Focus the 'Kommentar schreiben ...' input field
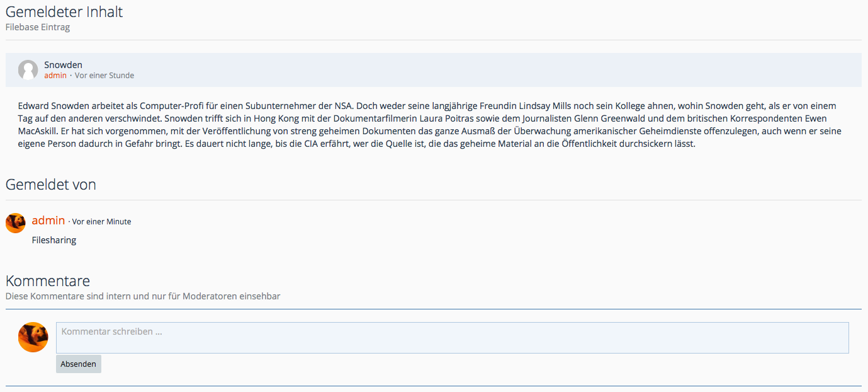Screen dimensions: 868x392 [453, 338]
